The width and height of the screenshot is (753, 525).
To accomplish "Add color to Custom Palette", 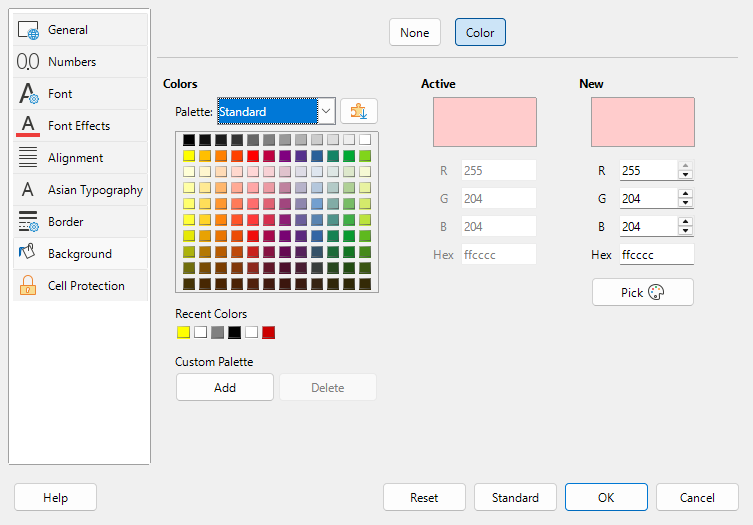I will coord(225,388).
